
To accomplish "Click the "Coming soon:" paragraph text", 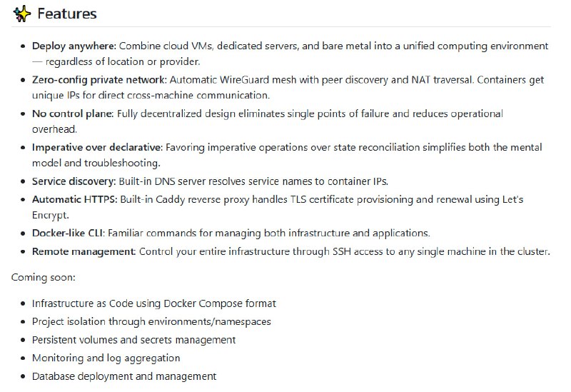I will pos(44,276).
